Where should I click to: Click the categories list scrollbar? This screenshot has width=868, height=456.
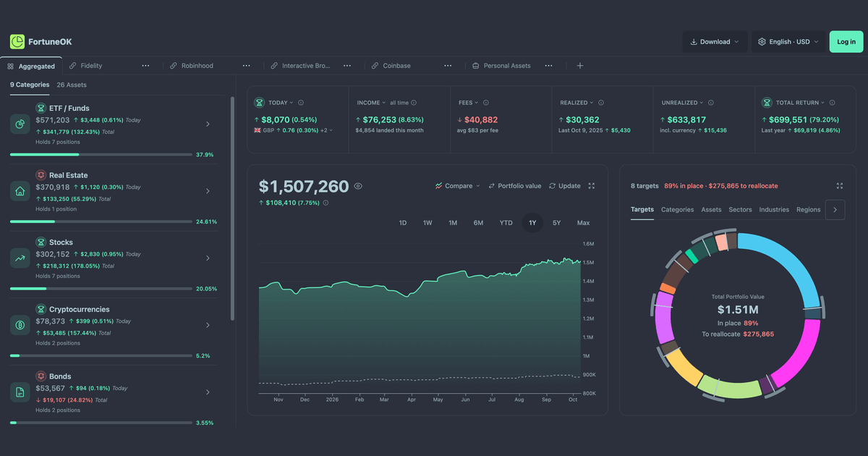[232, 208]
